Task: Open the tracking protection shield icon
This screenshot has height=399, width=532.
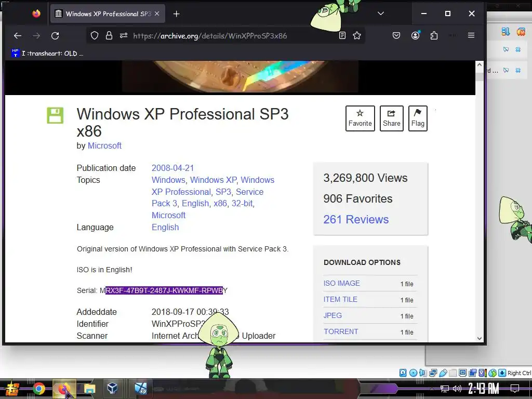Action: coord(95,36)
